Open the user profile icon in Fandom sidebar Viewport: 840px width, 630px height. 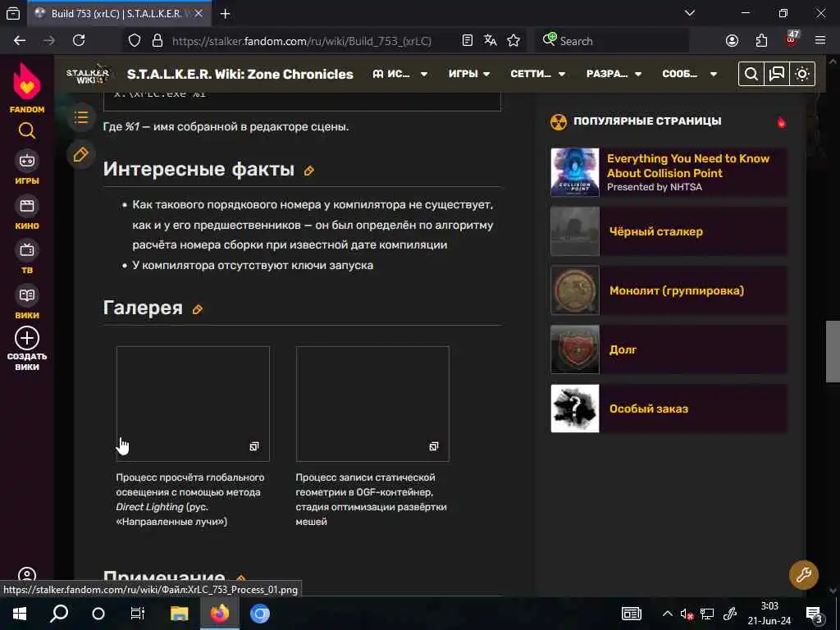click(x=27, y=576)
